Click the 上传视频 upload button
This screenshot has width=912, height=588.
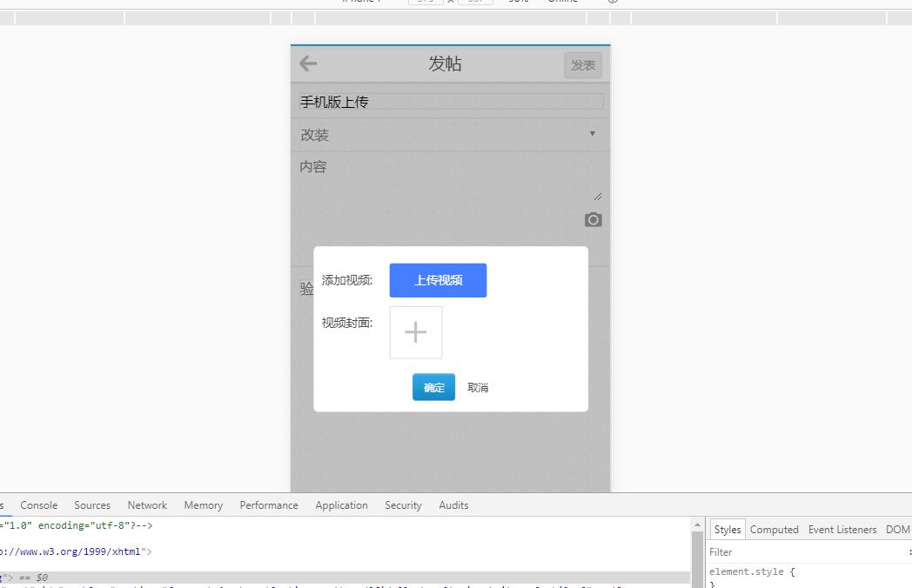[438, 280]
